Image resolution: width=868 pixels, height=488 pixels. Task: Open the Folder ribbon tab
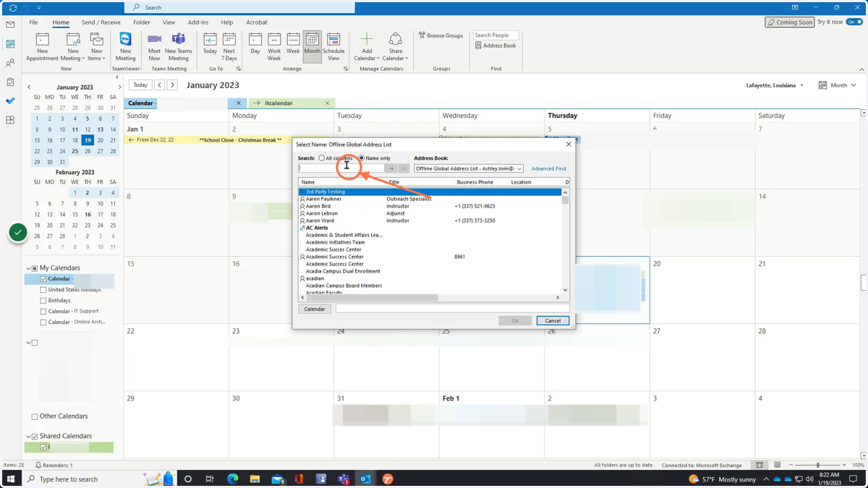point(141,22)
